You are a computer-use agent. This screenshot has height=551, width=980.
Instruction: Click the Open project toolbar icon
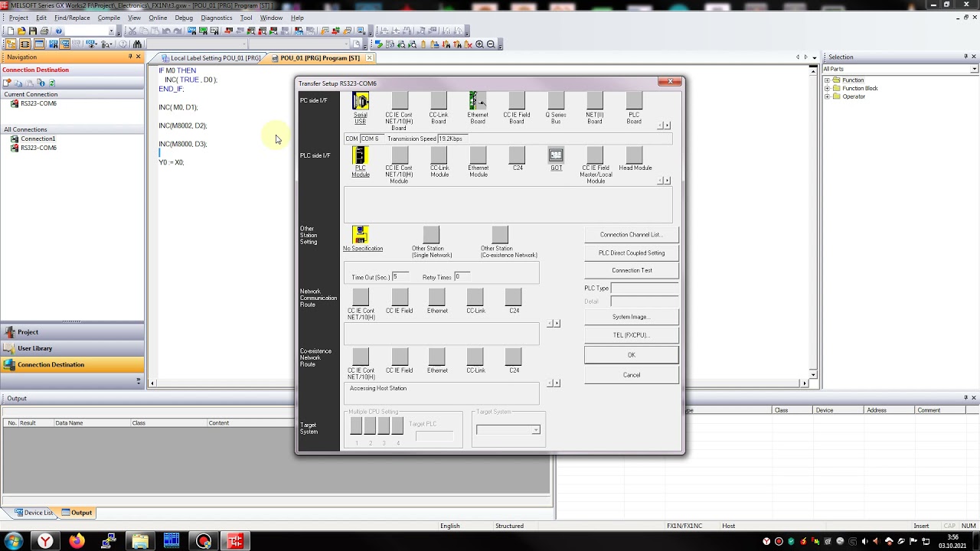click(x=21, y=31)
